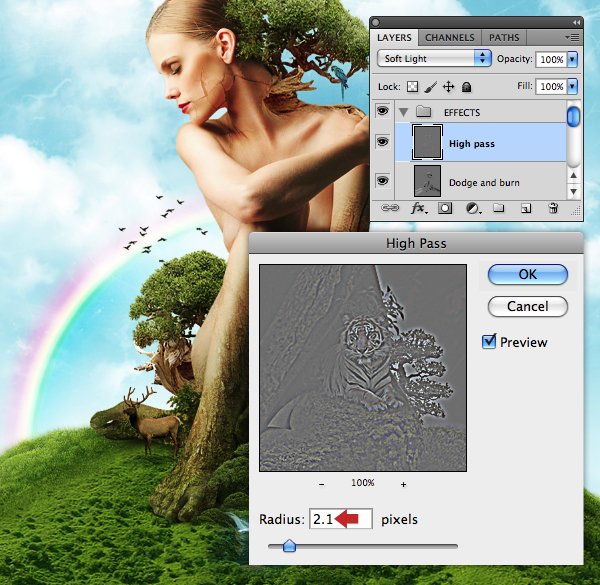Viewport: 600px width, 585px height.
Task: Delete layer with trash icon
Action: point(553,208)
